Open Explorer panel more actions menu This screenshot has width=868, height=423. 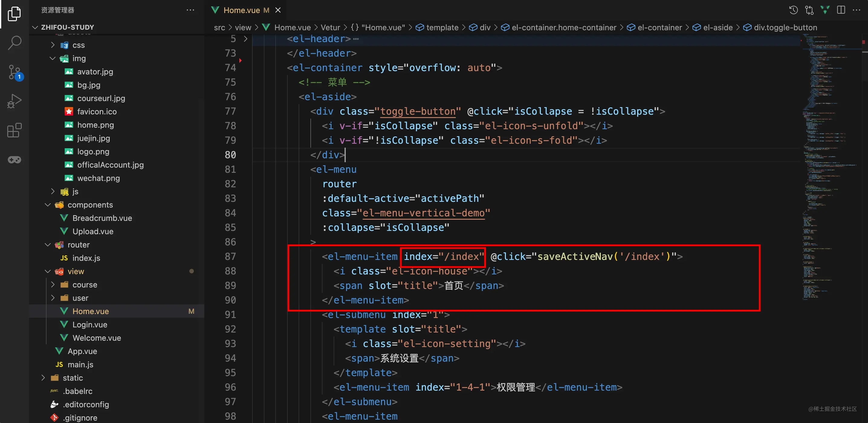(x=190, y=10)
